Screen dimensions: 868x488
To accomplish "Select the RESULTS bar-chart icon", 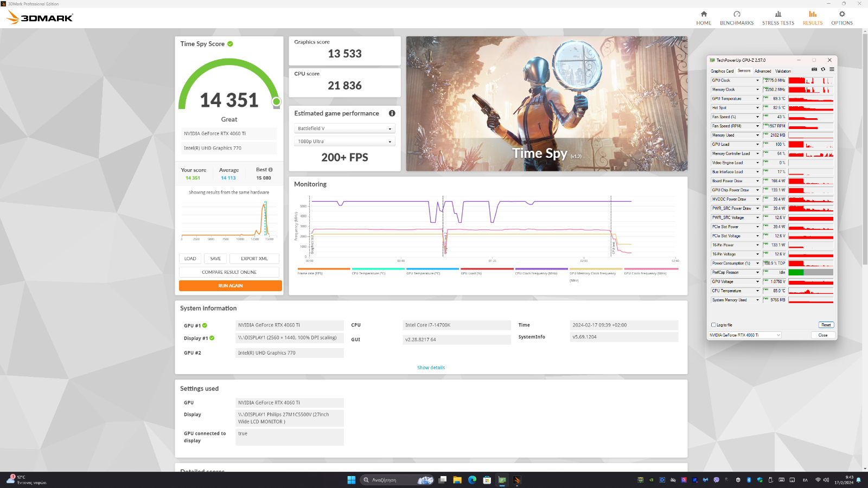I will pos(813,14).
